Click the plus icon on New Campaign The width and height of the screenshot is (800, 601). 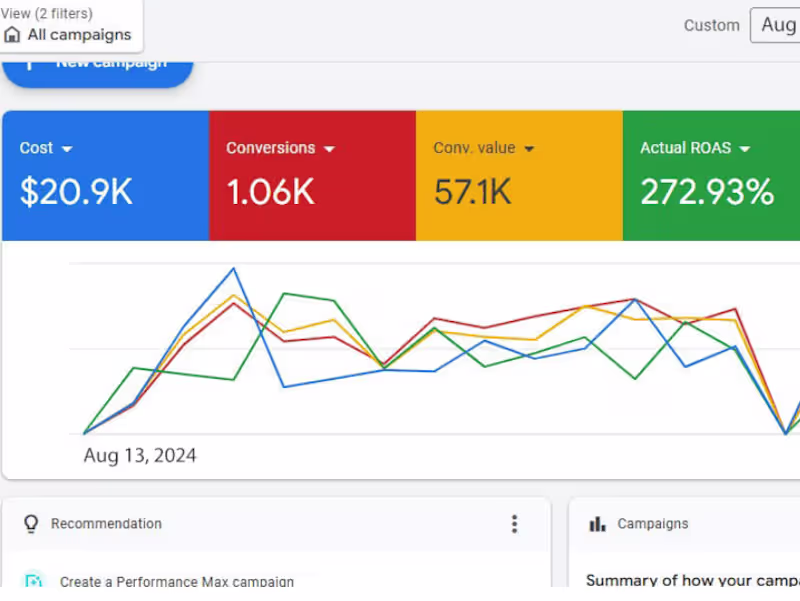pos(31,61)
